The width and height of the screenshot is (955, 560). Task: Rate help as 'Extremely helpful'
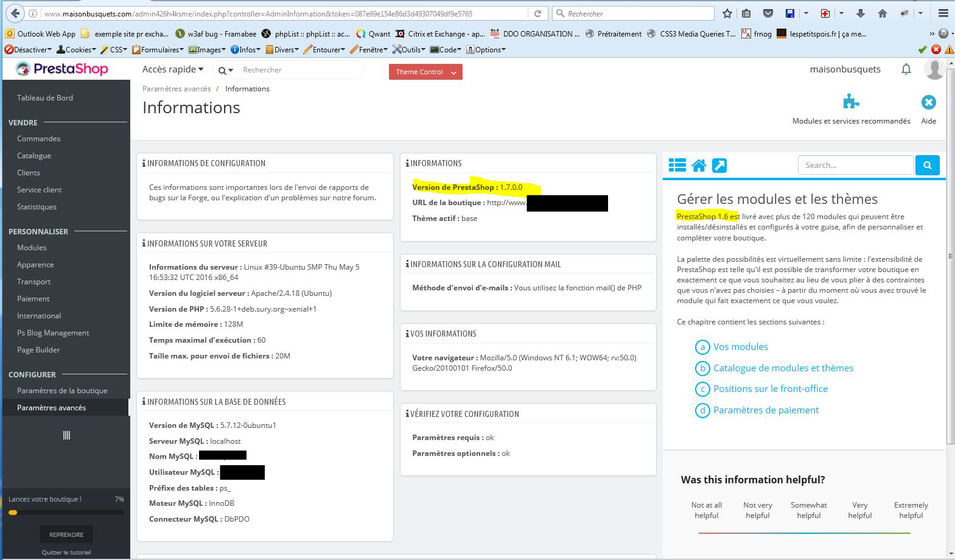pyautogui.click(x=911, y=510)
